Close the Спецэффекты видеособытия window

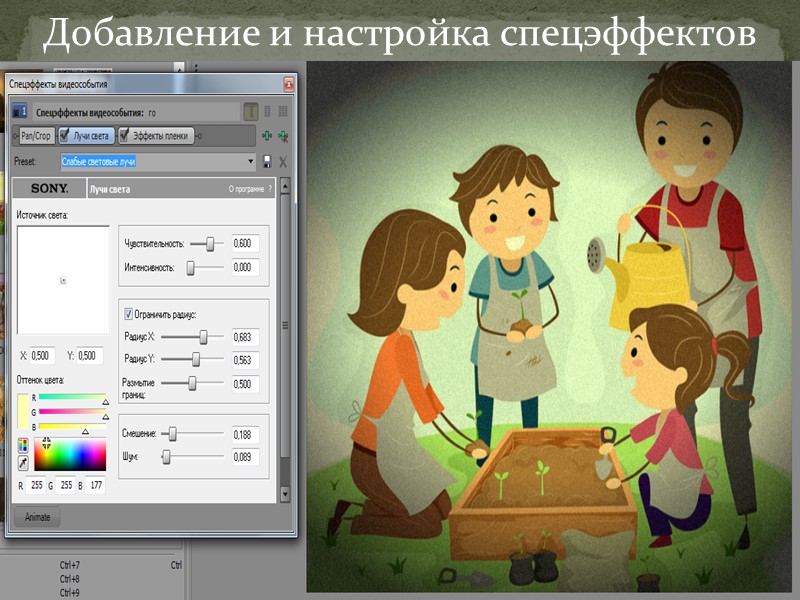click(x=289, y=84)
